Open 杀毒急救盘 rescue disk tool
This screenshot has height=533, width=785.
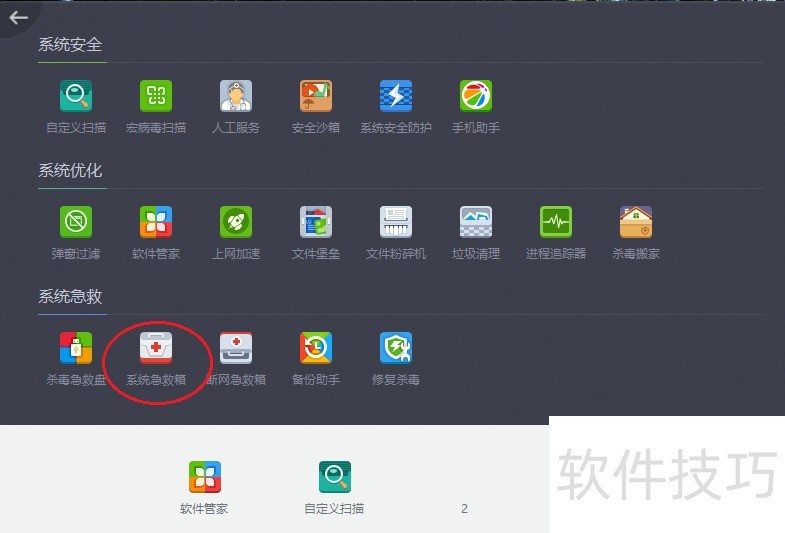[76, 348]
